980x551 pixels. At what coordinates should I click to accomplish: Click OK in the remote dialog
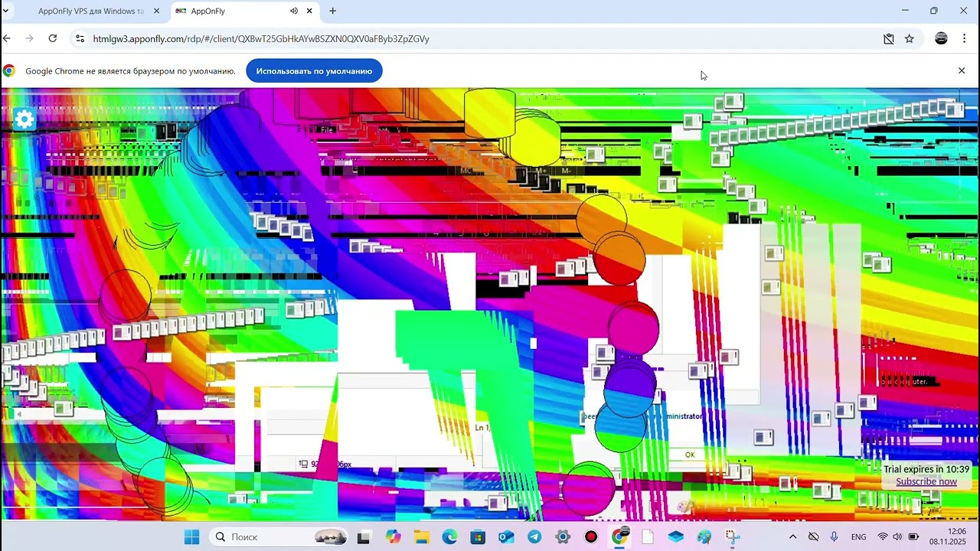click(x=690, y=455)
